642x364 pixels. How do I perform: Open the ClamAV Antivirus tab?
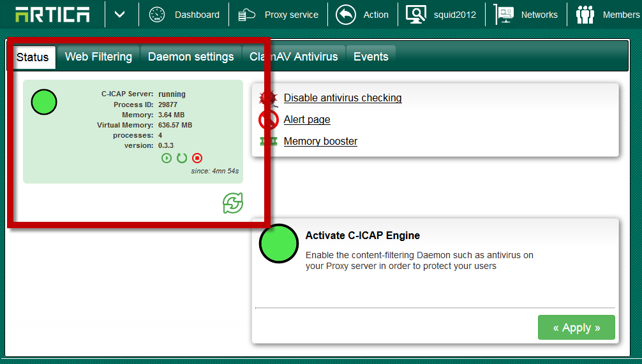[x=294, y=57]
